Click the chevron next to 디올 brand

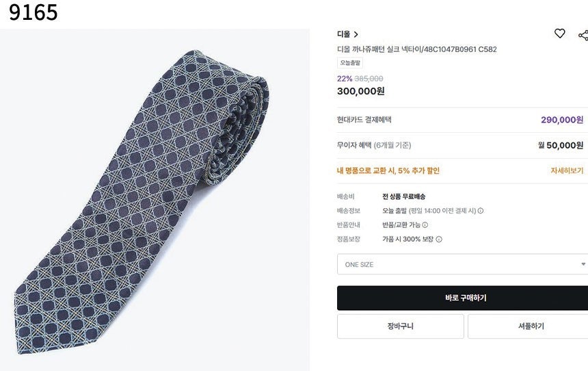356,34
